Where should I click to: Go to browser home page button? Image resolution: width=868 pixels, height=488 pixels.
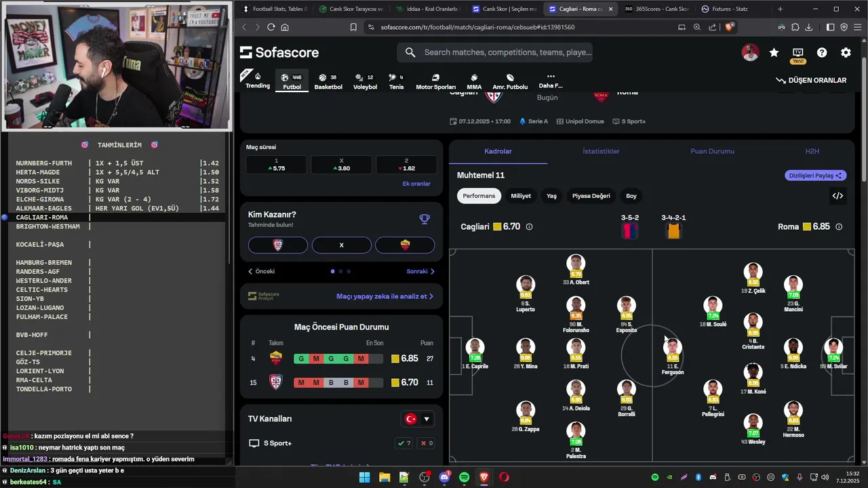point(285,27)
